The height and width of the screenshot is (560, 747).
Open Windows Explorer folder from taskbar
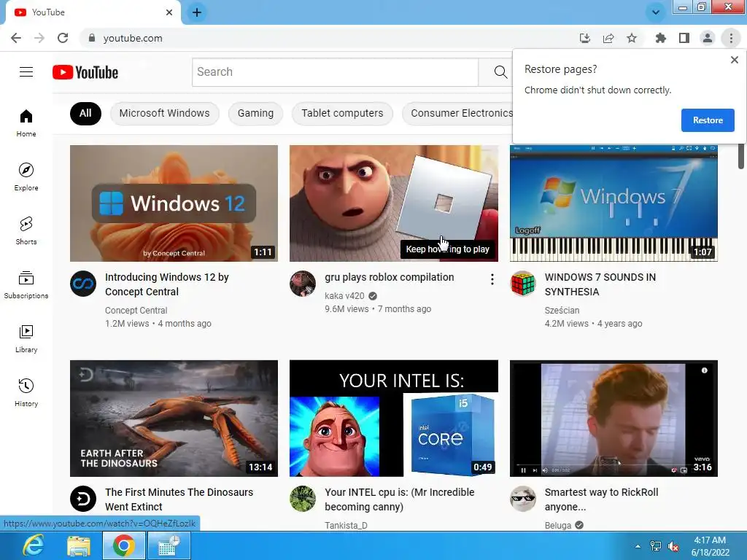pos(79,545)
